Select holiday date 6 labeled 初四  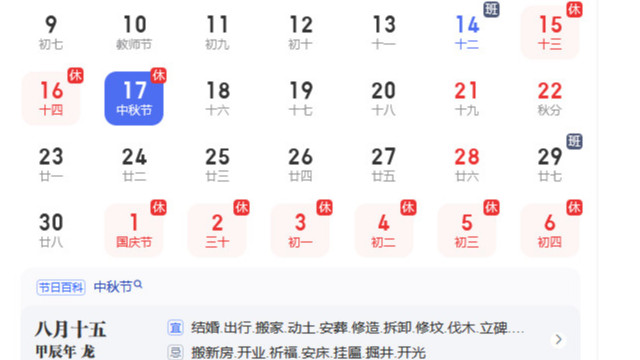[x=550, y=231]
